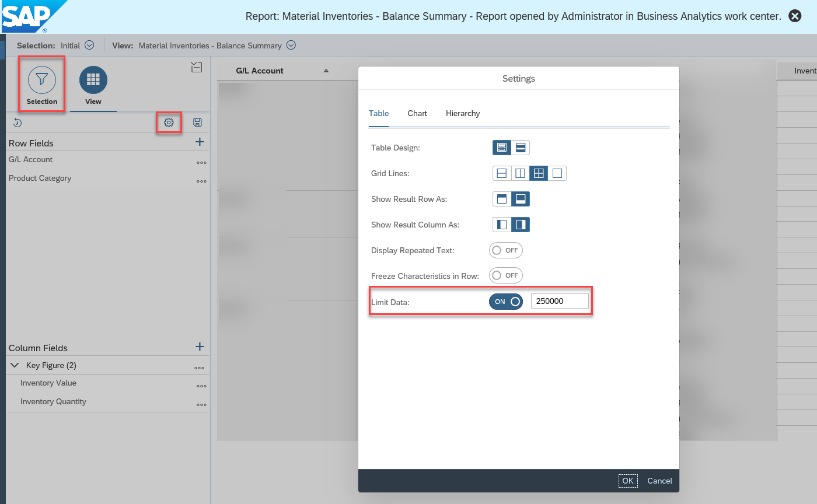Open options for Product Category field
Viewport: 817px width, 504px height.
pos(201,181)
